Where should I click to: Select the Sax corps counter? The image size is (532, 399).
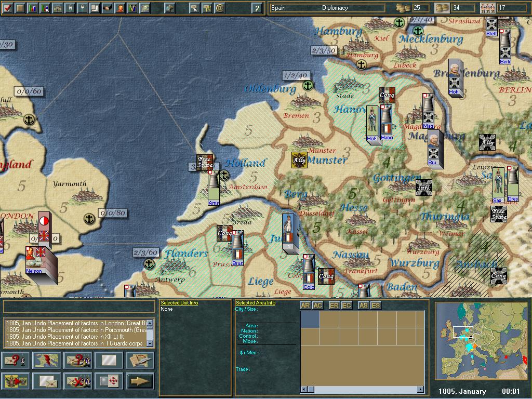pos(498,185)
